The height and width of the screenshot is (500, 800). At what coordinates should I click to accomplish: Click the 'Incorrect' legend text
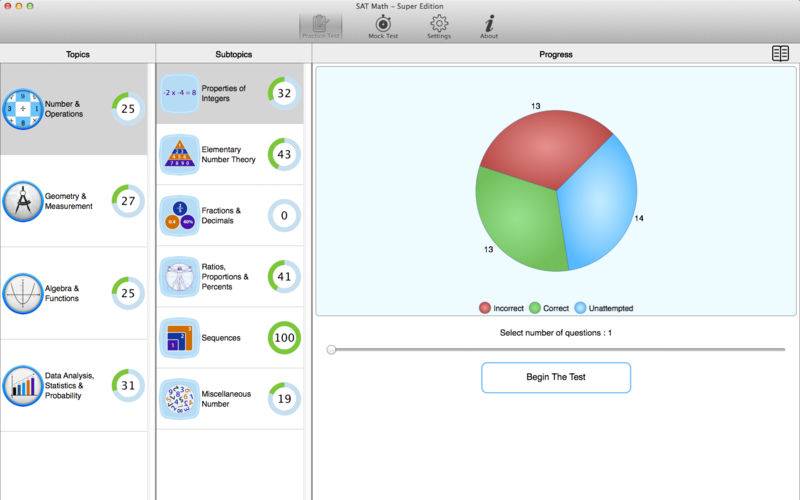click(508, 308)
